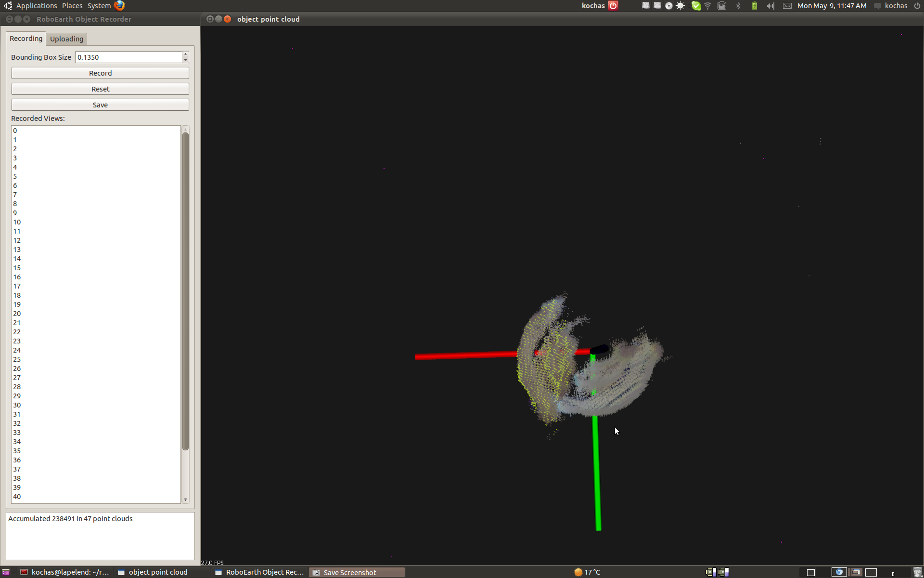Decrease Bounding Box Size with down arrow
This screenshot has width=924, height=578.
(186, 60)
